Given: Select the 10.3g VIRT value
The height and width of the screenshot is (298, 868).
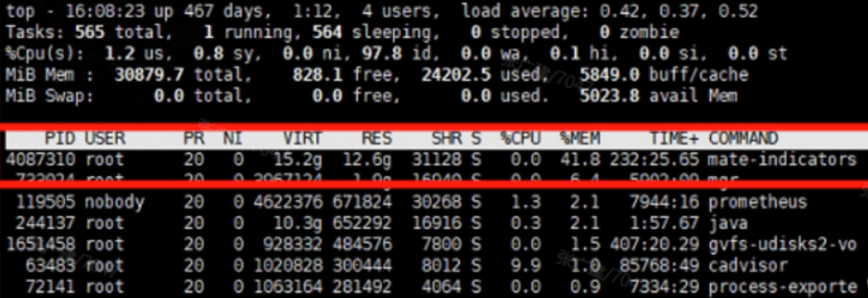Looking at the screenshot, I should coord(298,223).
